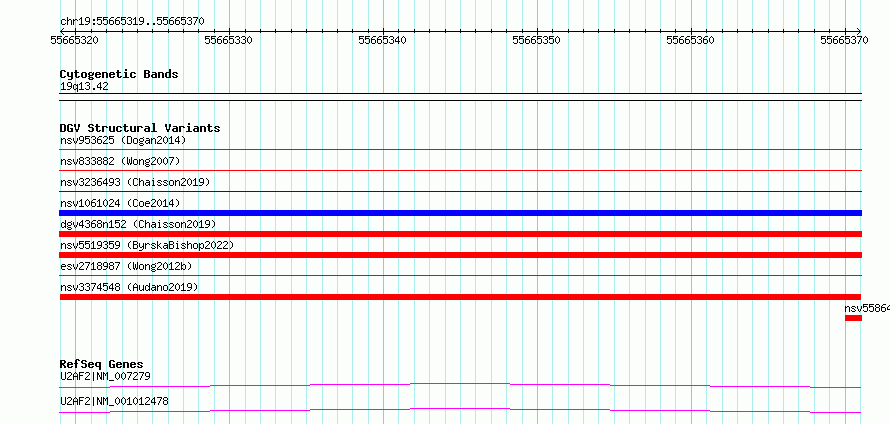890x424 pixels.
Task: Open transcript U2AF2|NM_001012478 label
Action: coord(114,401)
